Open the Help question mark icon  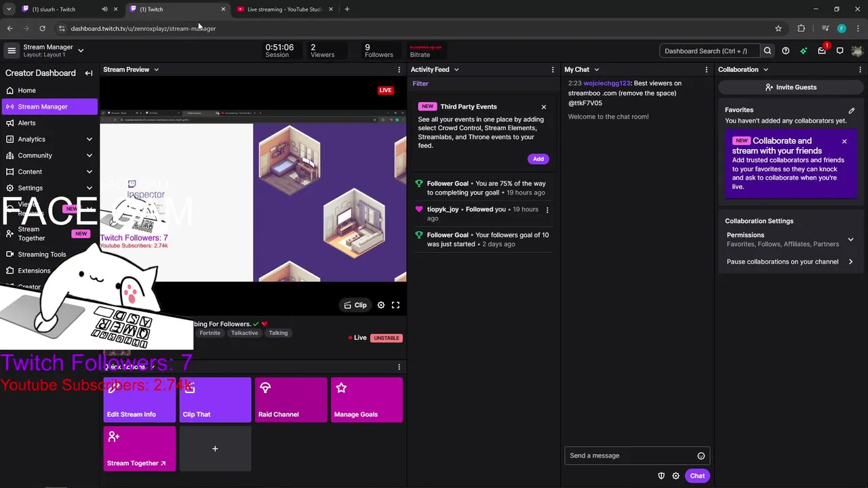click(x=785, y=51)
